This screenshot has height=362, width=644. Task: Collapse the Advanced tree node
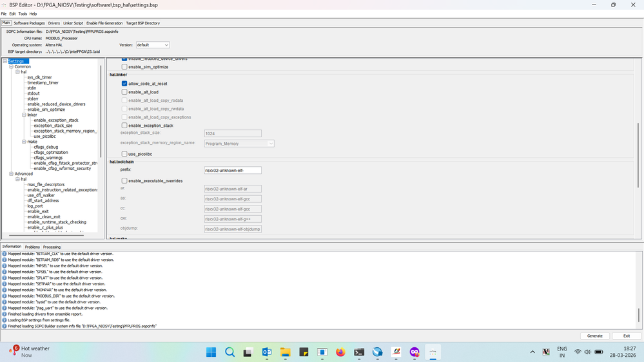[x=12, y=174]
